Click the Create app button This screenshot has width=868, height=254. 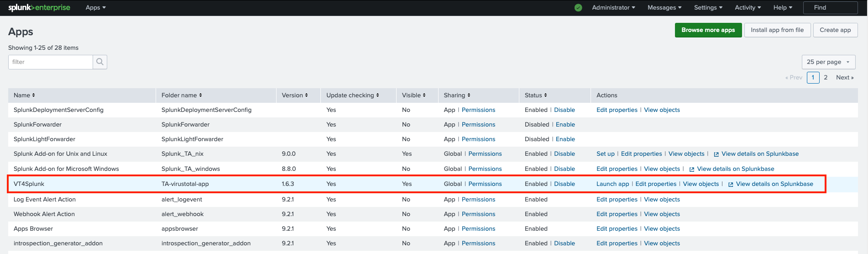pos(835,30)
